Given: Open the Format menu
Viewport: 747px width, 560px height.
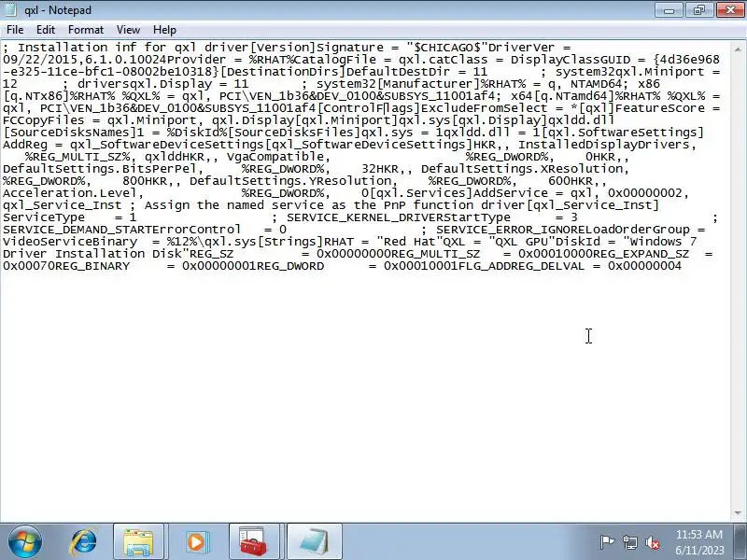Looking at the screenshot, I should click(86, 30).
